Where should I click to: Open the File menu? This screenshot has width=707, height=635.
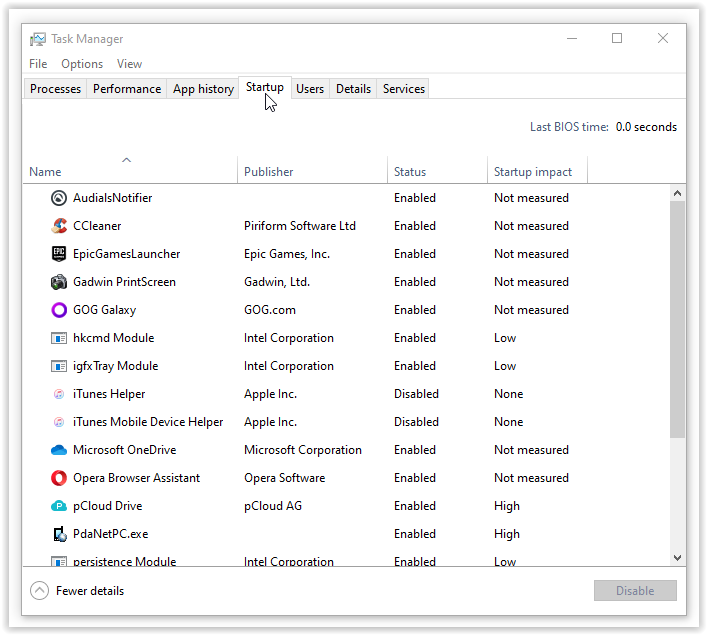(38, 64)
